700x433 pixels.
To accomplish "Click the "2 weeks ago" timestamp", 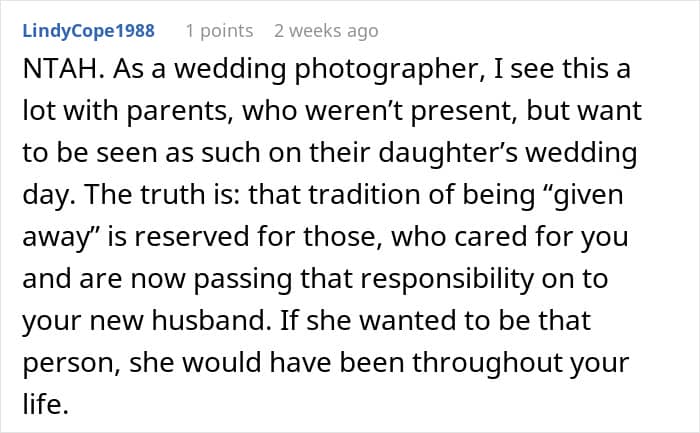I will (x=326, y=30).
